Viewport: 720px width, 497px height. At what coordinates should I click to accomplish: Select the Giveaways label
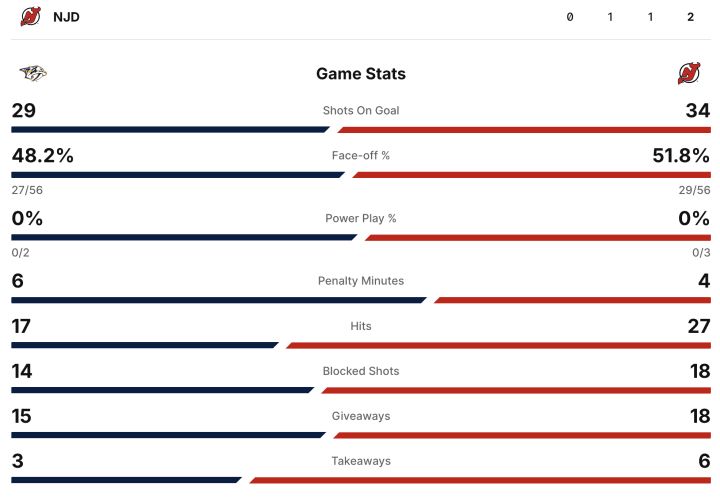pos(361,416)
